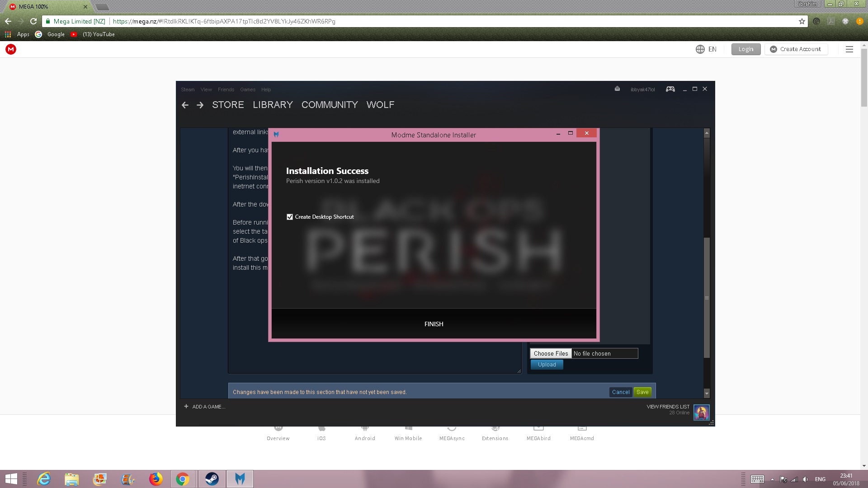Image resolution: width=868 pixels, height=488 pixels.
Task: Bookmark page with star icon
Action: (x=802, y=21)
